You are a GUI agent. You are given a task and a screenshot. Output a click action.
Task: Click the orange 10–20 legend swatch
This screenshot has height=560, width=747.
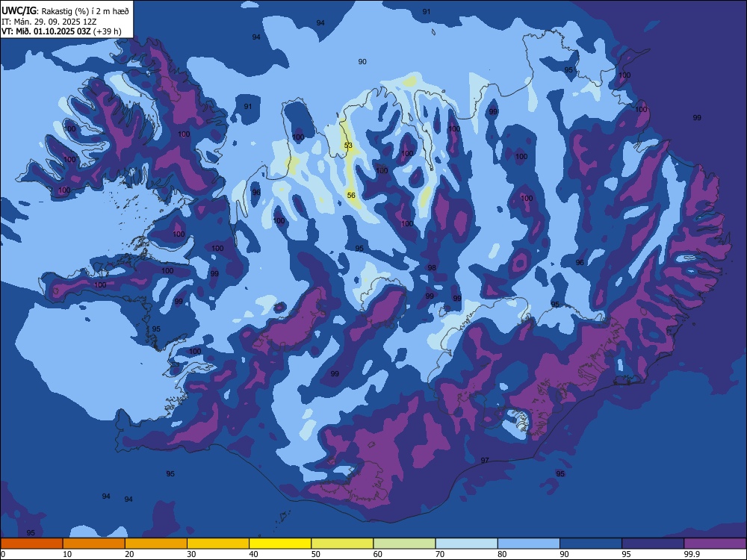tap(94, 544)
